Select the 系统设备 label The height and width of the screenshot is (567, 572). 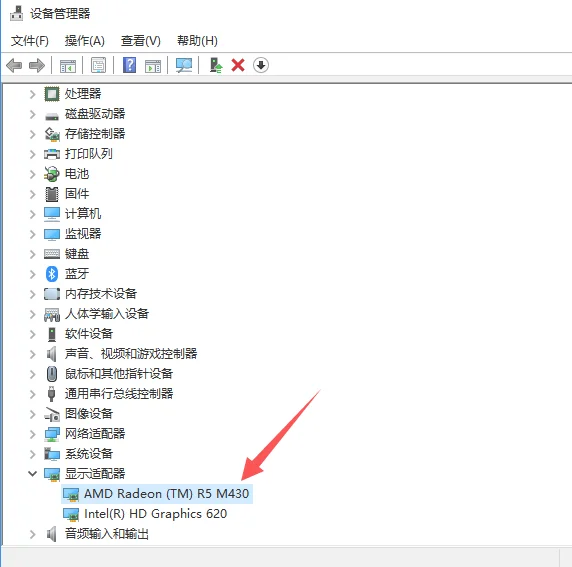pyautogui.click(x=89, y=454)
